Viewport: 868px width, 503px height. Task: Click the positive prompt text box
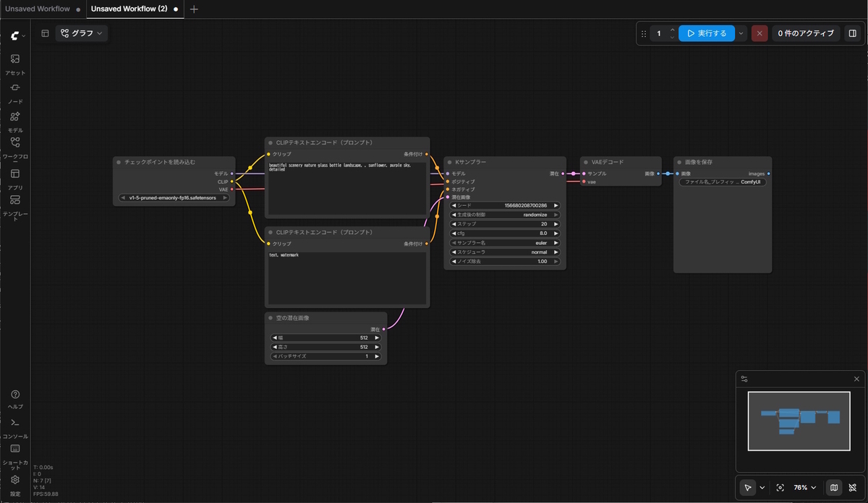click(347, 188)
